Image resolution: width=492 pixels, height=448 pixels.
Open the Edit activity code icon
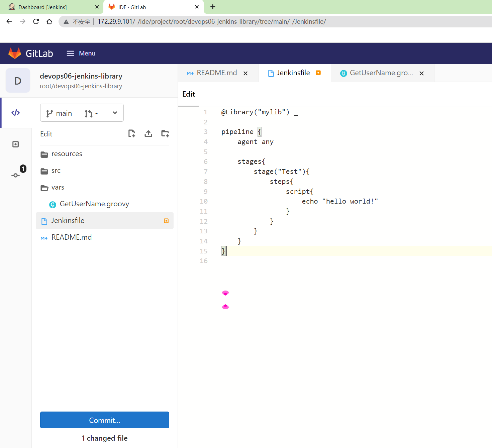(16, 113)
